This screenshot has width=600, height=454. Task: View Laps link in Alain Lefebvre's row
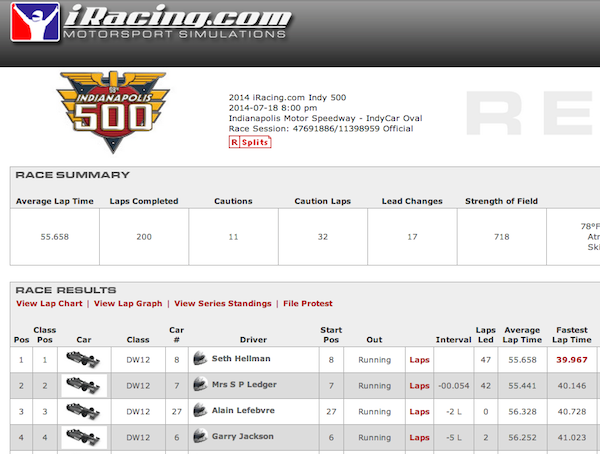click(419, 412)
